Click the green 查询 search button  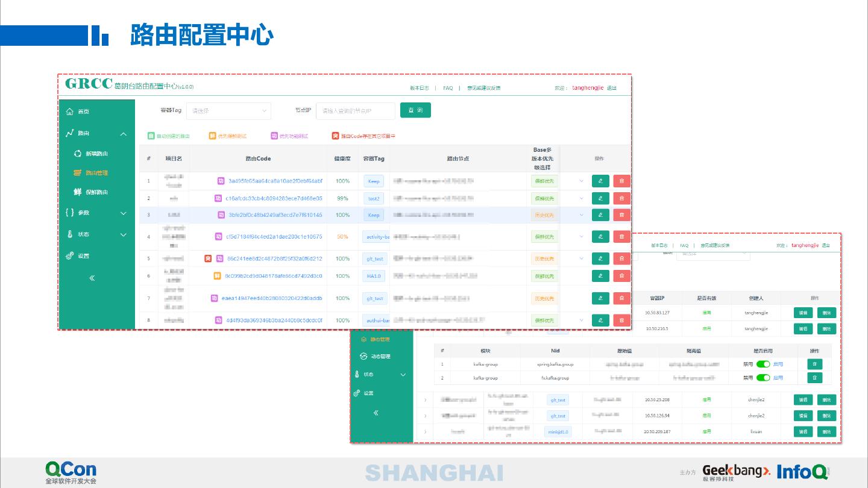[x=415, y=110]
